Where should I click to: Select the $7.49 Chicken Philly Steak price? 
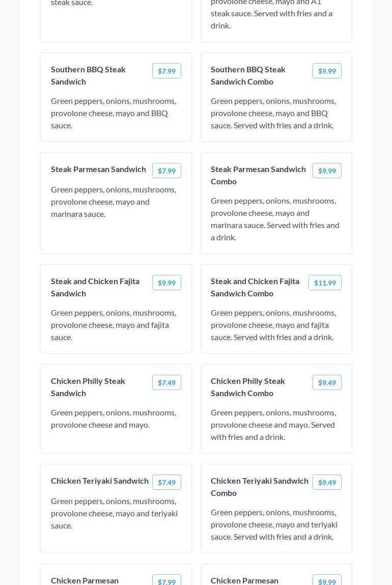tap(166, 383)
